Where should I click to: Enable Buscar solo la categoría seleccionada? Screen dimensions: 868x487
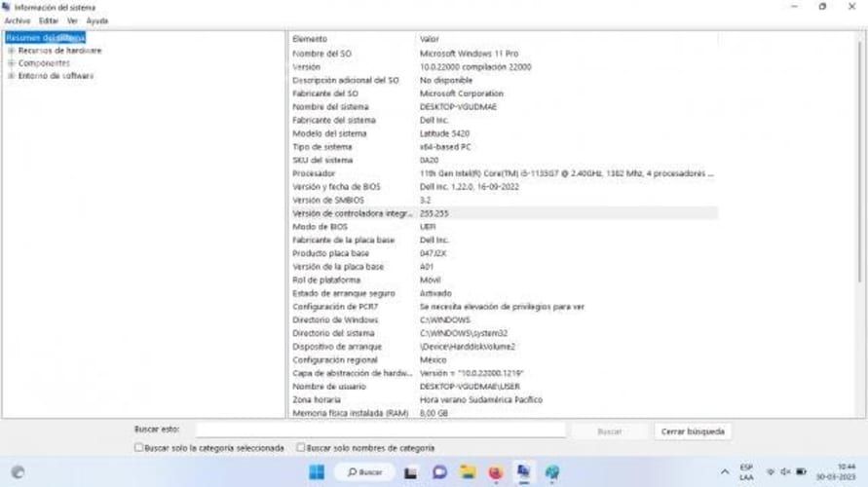click(139, 447)
